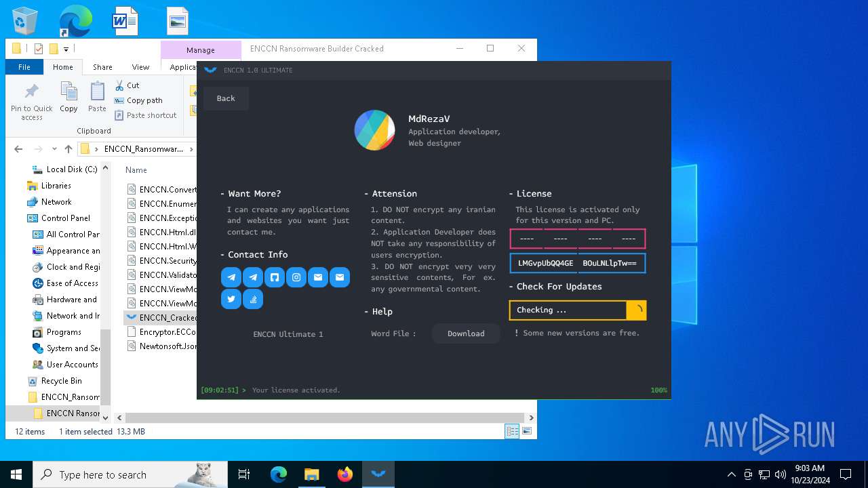Go back with the Back button
The width and height of the screenshot is (868, 488).
click(x=226, y=98)
